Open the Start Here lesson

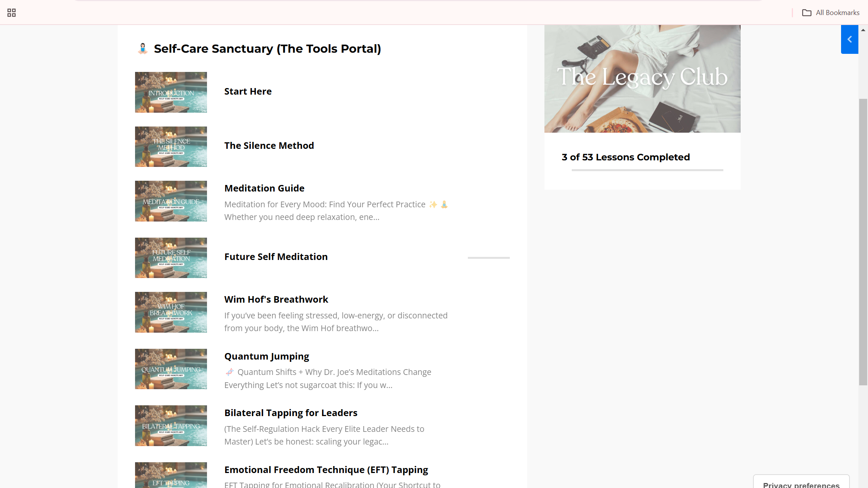(x=248, y=92)
